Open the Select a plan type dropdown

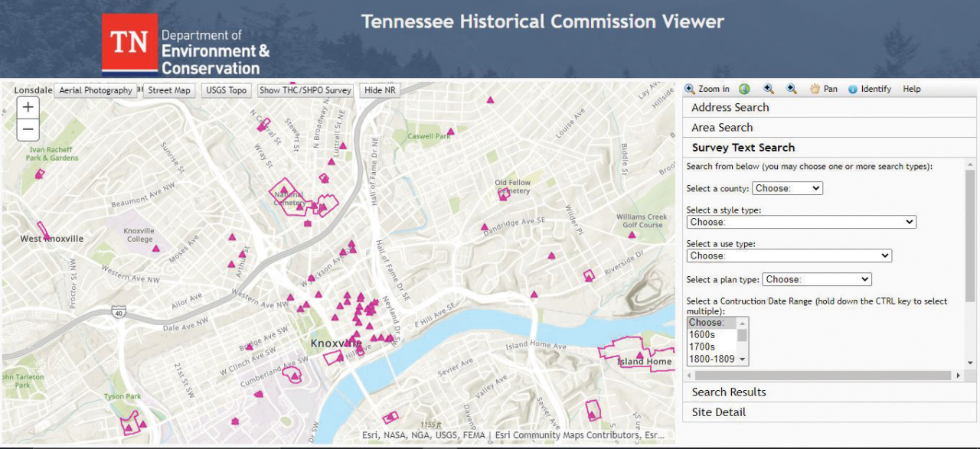point(817,279)
